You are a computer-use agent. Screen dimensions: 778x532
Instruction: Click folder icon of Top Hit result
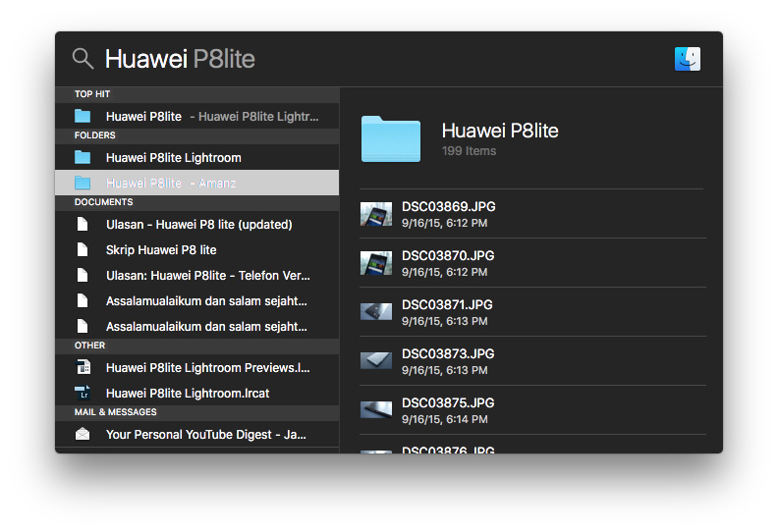pos(83,117)
